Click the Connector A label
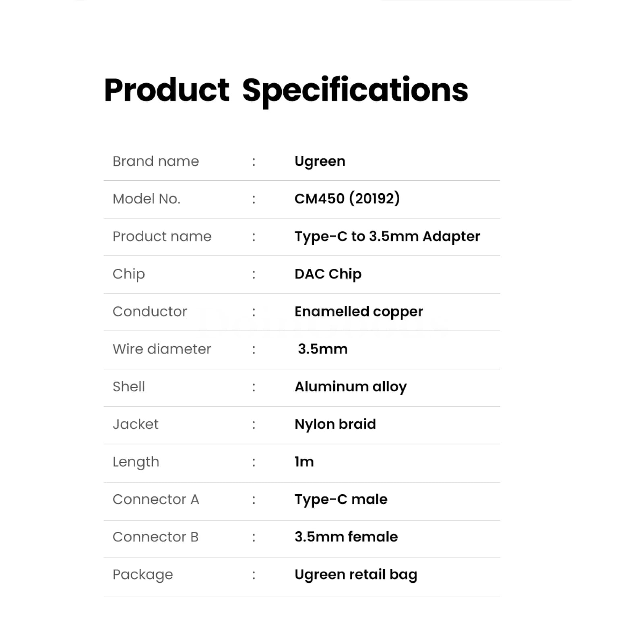Viewport: 644px width, 644px height. click(156, 500)
